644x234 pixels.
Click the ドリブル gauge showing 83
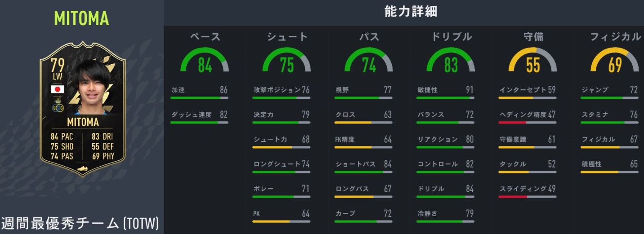point(451,62)
